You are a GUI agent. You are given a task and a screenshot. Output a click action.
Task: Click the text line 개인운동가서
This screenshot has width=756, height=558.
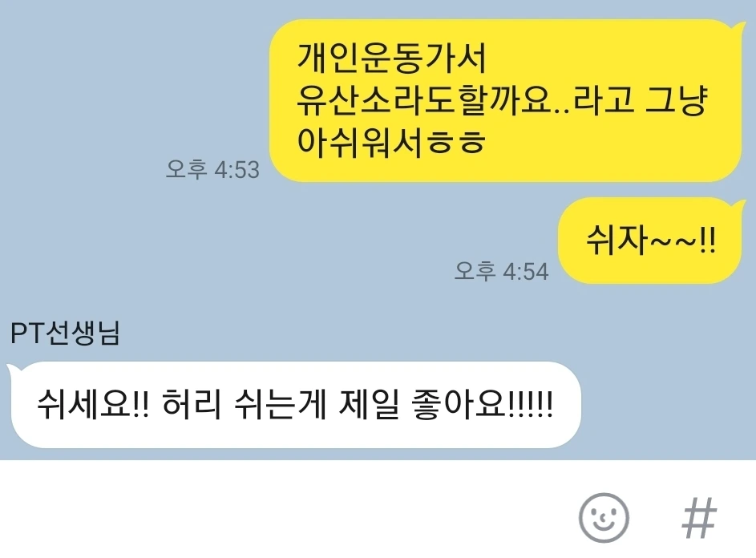tap(391, 59)
